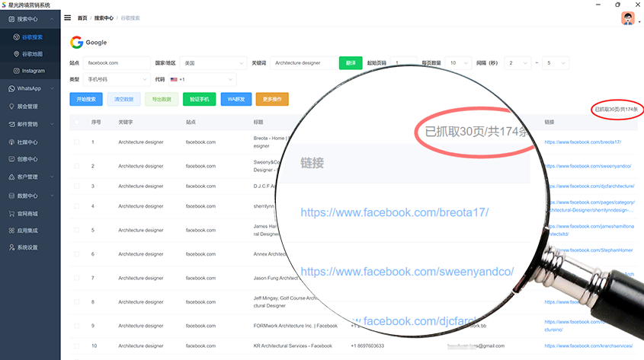
Task: Click the app logo in title bar
Action: (x=4, y=5)
